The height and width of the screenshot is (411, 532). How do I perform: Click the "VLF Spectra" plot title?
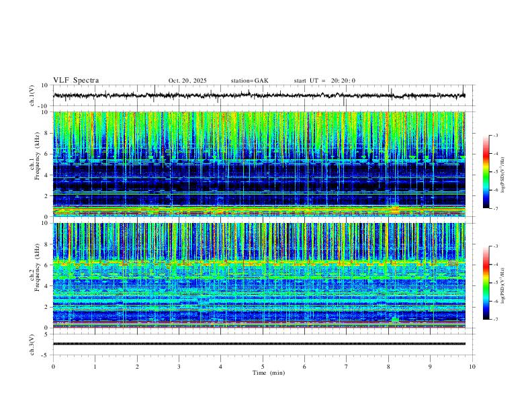point(76,81)
